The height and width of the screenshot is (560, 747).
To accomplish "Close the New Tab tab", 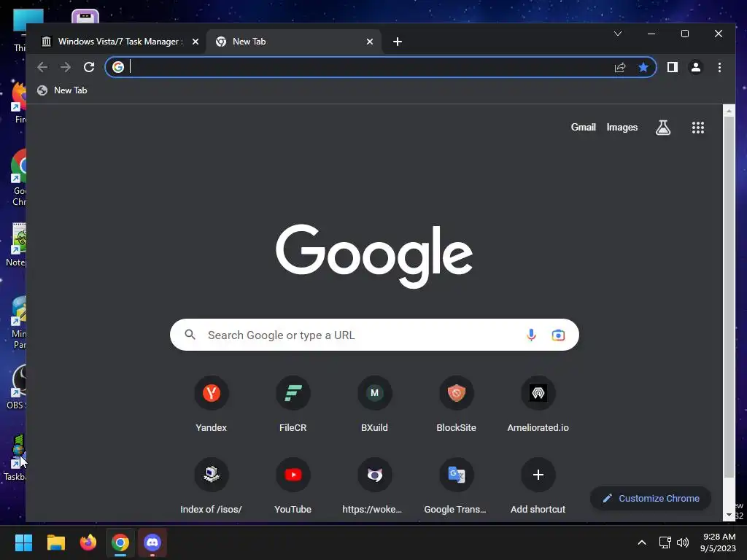I will [370, 42].
